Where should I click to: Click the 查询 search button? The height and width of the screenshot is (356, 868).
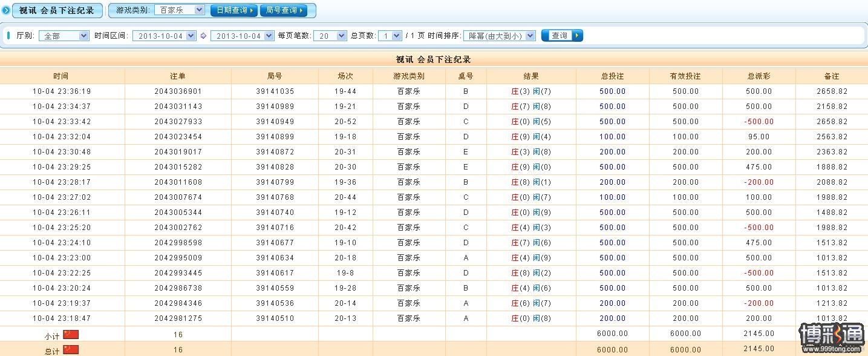[x=562, y=36]
